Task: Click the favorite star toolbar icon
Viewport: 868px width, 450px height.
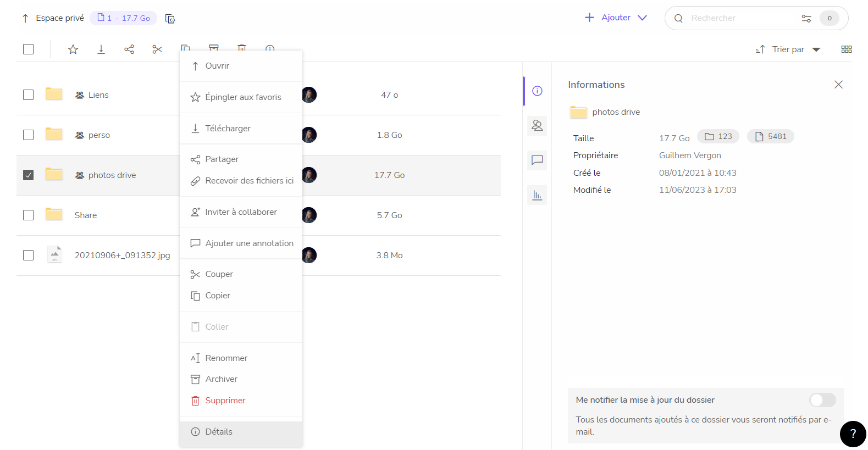Action: (73, 49)
